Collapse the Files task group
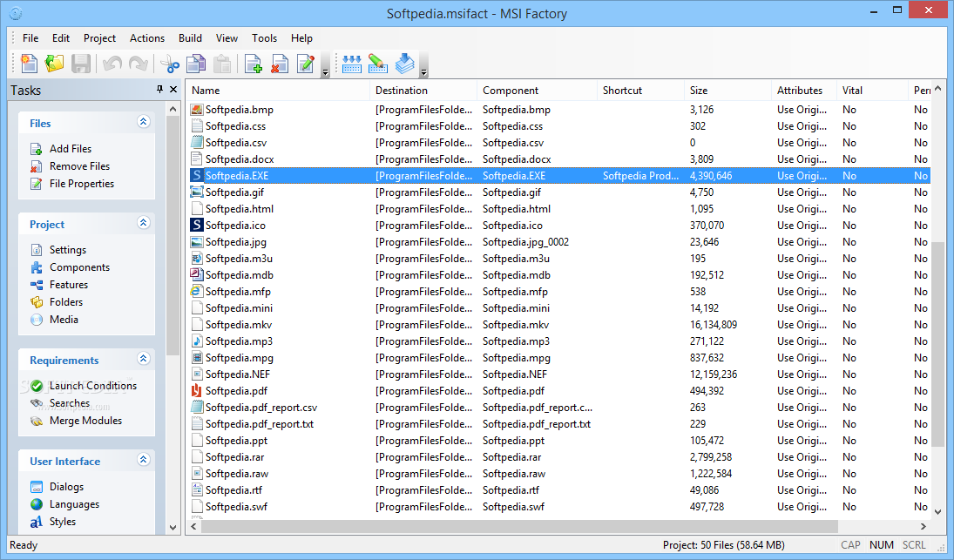The image size is (954, 560). click(144, 122)
